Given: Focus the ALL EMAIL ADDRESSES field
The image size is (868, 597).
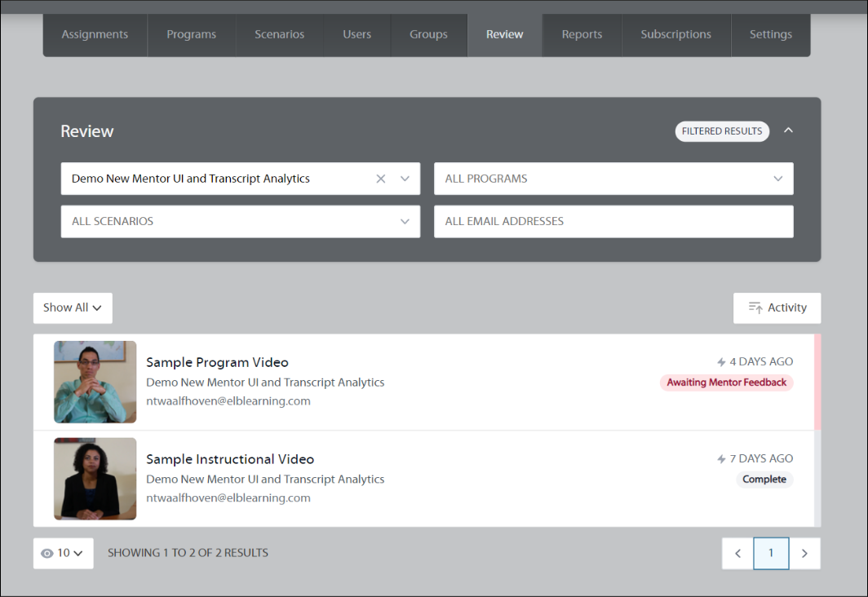Looking at the screenshot, I should (613, 221).
